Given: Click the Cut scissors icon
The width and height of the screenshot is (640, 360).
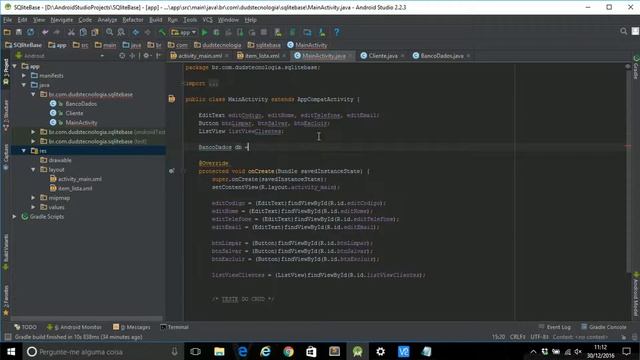Looking at the screenshot, I should click(71, 32).
